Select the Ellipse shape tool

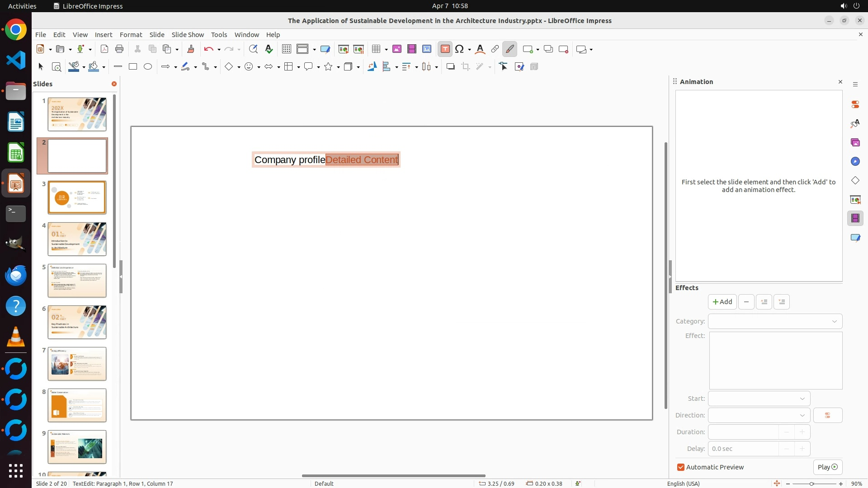(148, 67)
